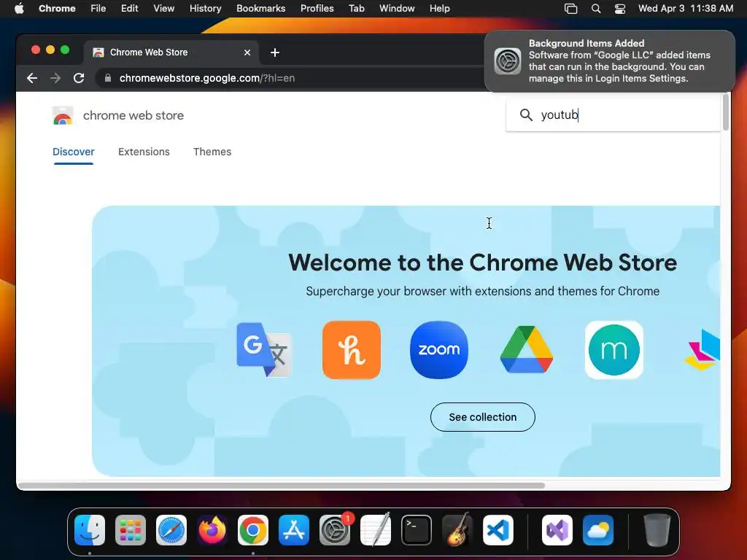Screen dimensions: 747x560
Task: Open Control Center in the menu bar
Action: [x=620, y=8]
